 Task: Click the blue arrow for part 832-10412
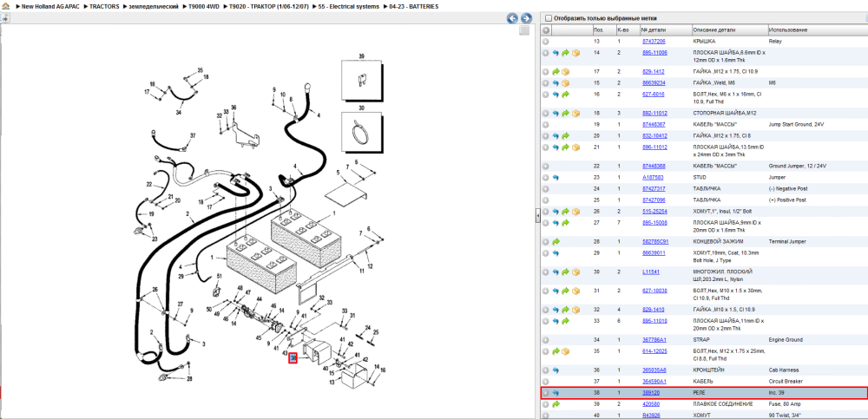coord(556,136)
